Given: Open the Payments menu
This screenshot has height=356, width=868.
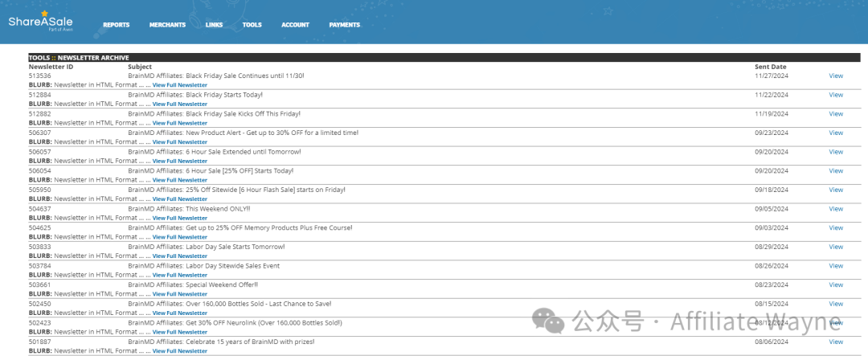Looking at the screenshot, I should pyautogui.click(x=344, y=25).
